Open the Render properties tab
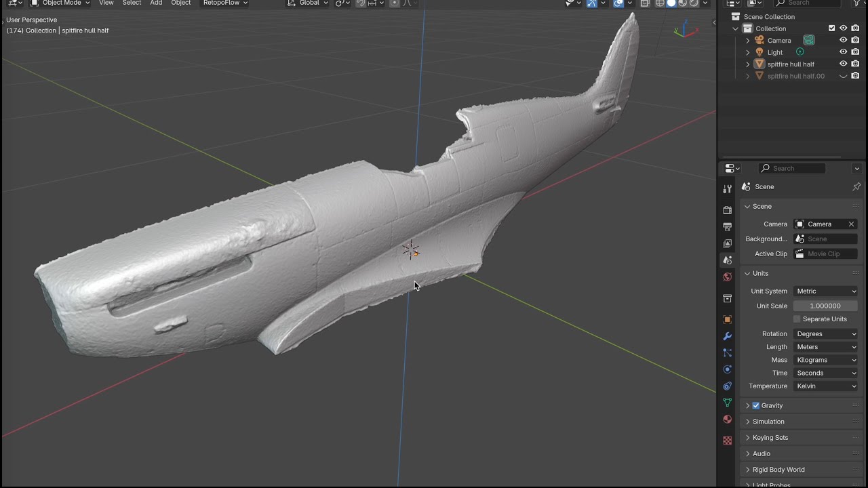This screenshot has width=868, height=488. [727, 210]
